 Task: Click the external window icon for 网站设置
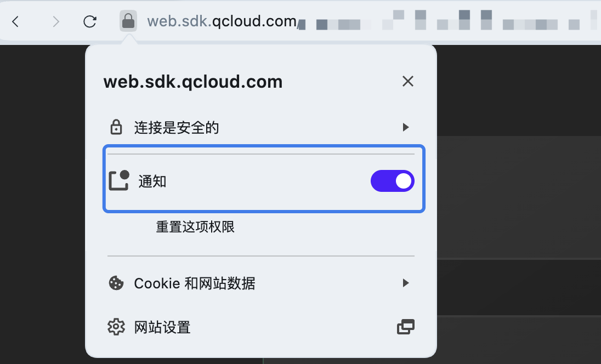pyautogui.click(x=405, y=327)
